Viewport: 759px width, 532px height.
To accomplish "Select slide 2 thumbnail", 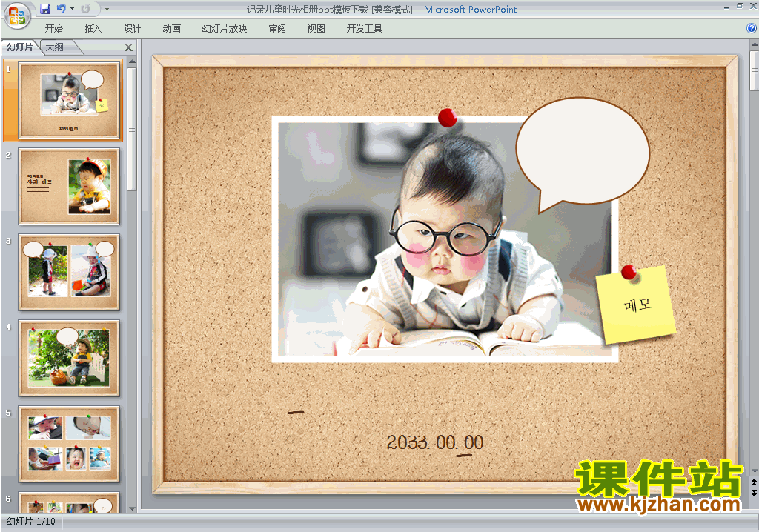I will [69, 187].
